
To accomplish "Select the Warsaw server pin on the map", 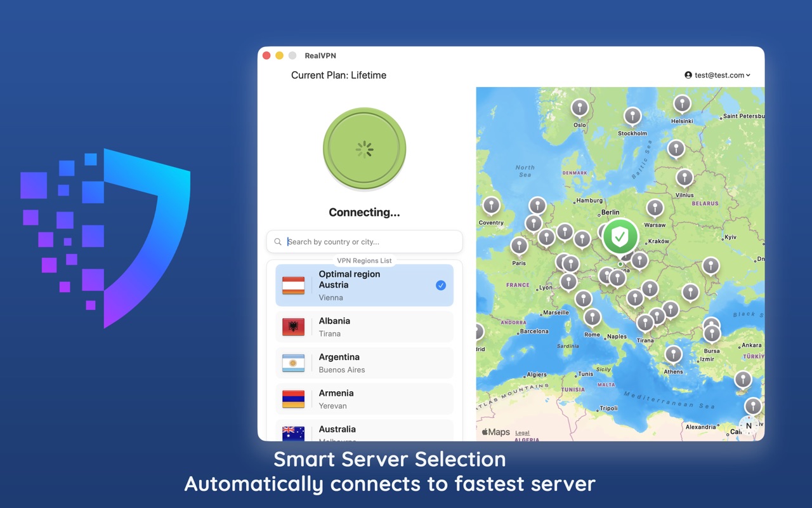I will 655,208.
